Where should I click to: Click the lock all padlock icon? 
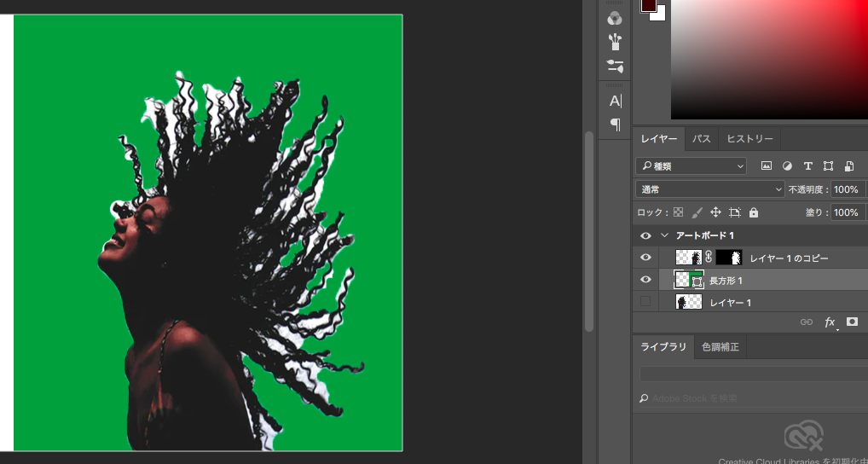(x=754, y=212)
